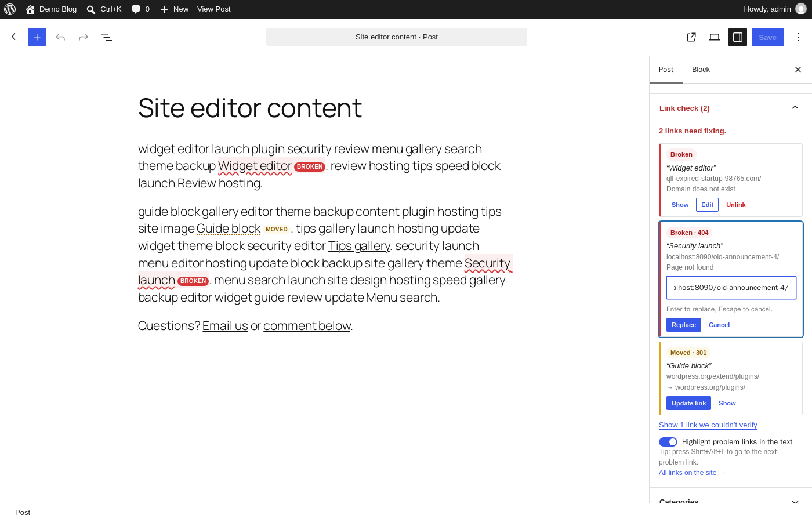Image resolution: width=812 pixels, height=522 pixels.
Task: Edit the Widget editor broken link
Action: coord(707,205)
